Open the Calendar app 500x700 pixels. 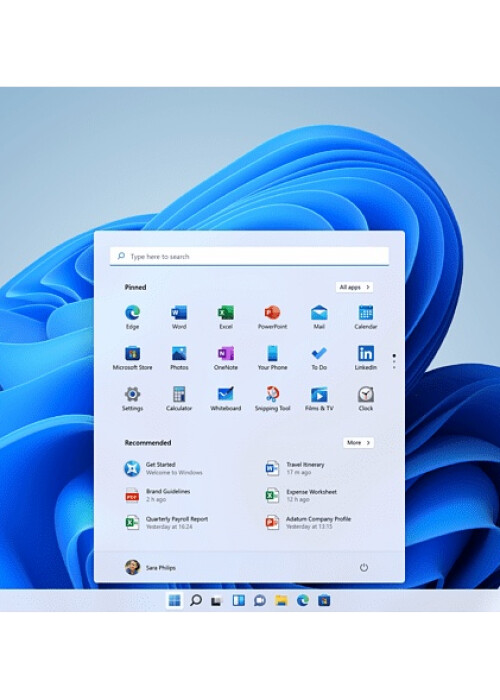click(x=366, y=317)
